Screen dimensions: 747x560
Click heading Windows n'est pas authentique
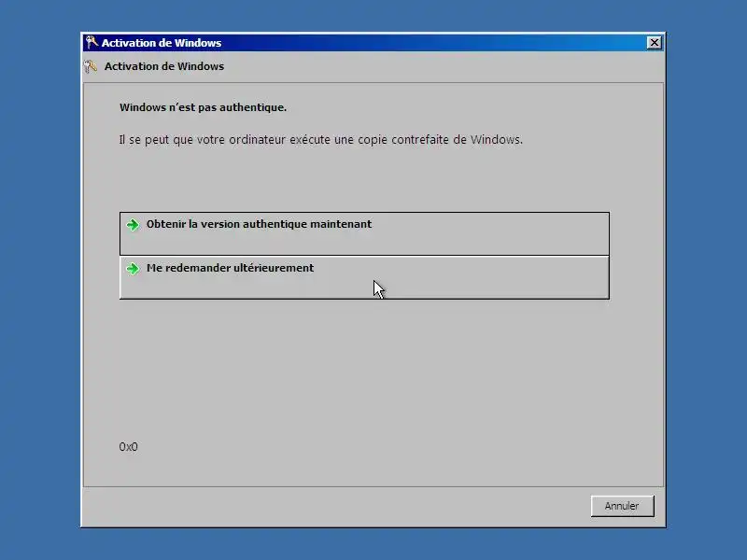click(203, 107)
